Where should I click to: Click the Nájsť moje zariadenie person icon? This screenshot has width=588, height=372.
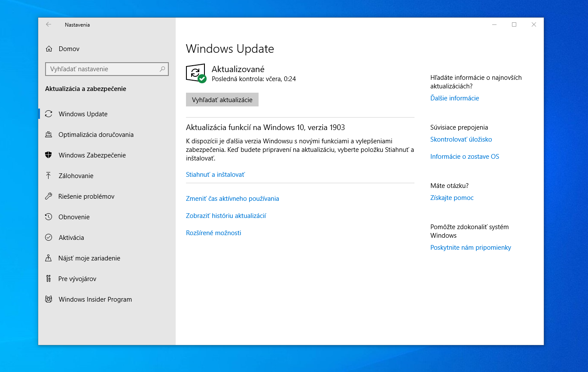[49, 258]
